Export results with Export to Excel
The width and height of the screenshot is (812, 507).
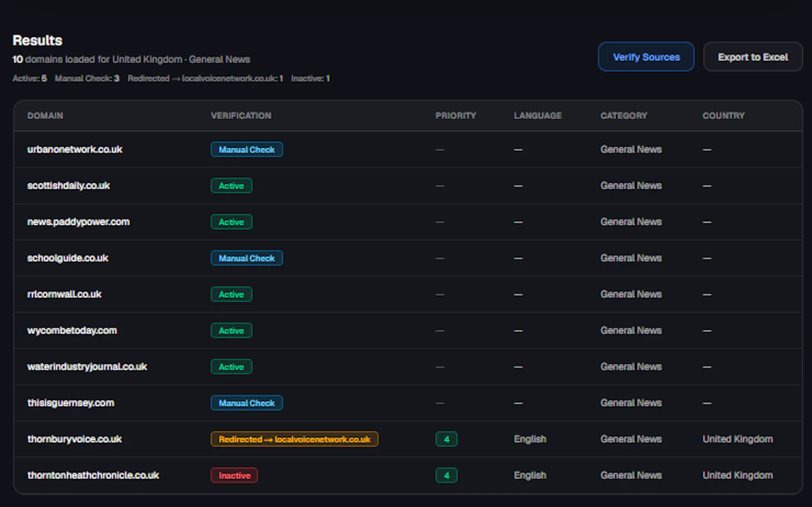point(753,57)
